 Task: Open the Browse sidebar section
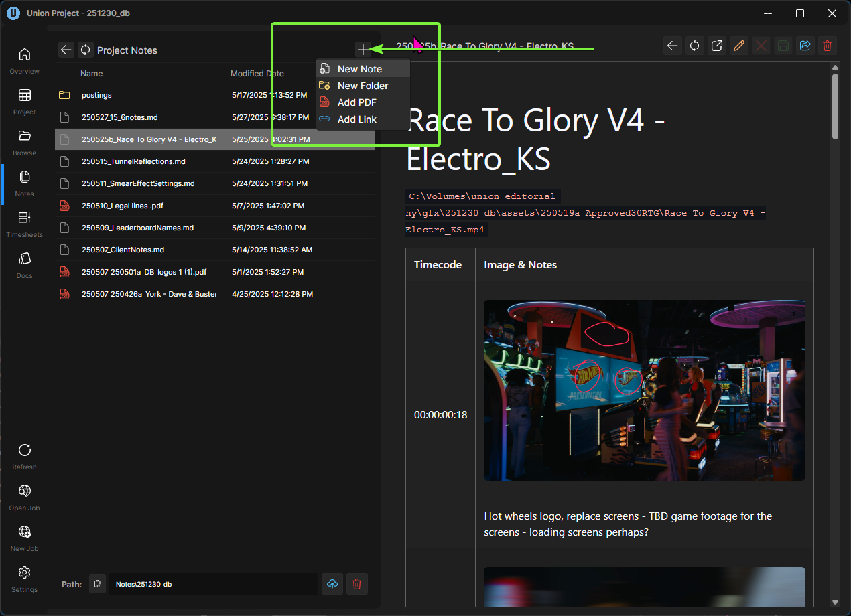pos(24,142)
